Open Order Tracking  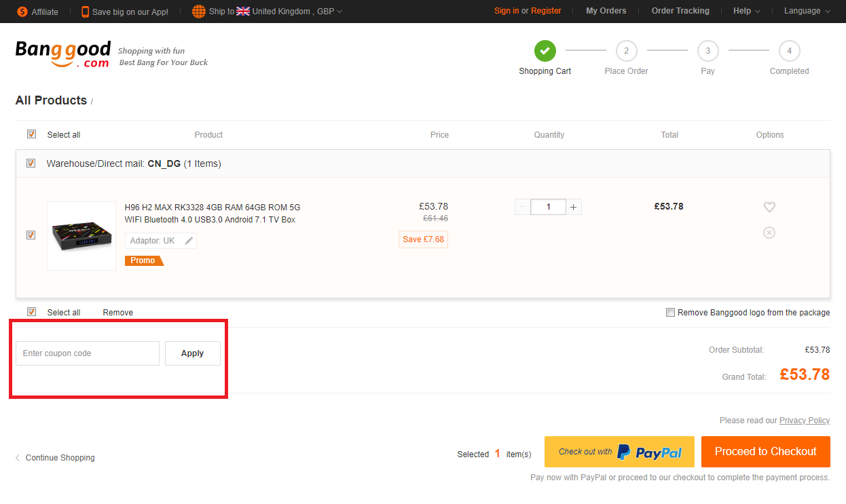click(x=680, y=11)
